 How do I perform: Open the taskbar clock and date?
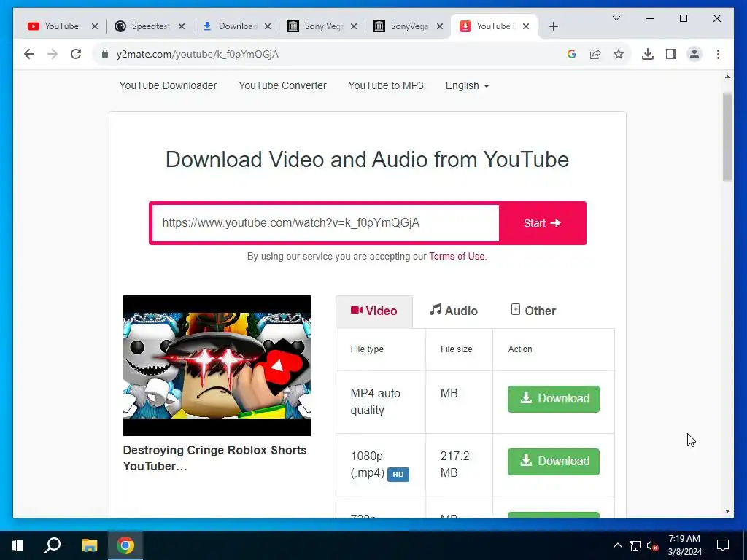[684, 545]
